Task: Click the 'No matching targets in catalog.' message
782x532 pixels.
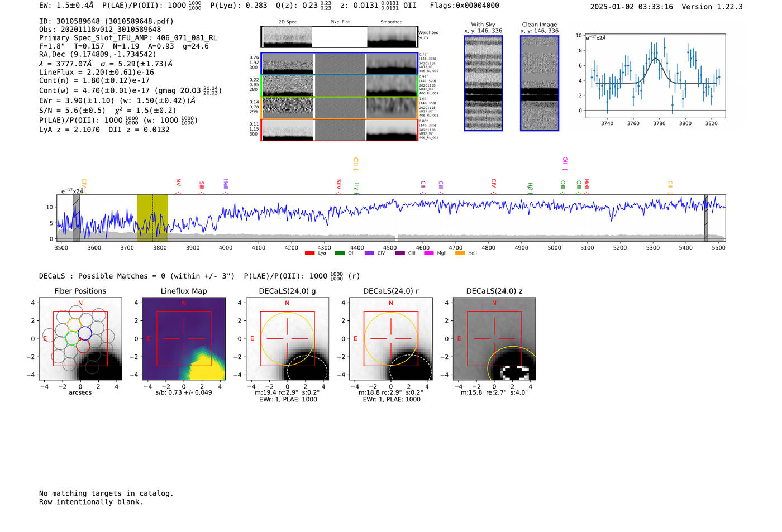Action: pos(106,493)
